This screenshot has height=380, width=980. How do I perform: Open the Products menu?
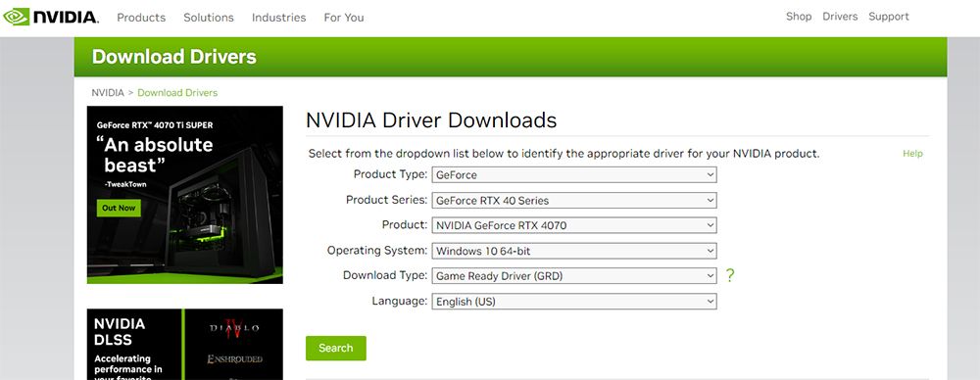click(x=141, y=18)
